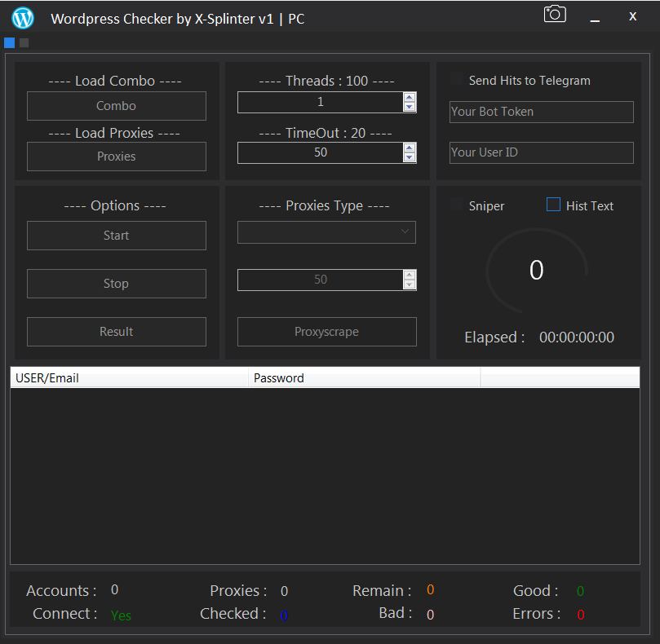
Task: Enable Send Hits to Telegram checkbox
Action: click(x=457, y=80)
